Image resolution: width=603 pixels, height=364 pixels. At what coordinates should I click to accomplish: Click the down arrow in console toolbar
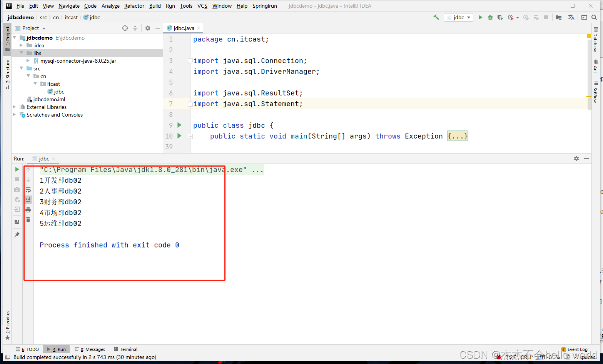[28, 180]
